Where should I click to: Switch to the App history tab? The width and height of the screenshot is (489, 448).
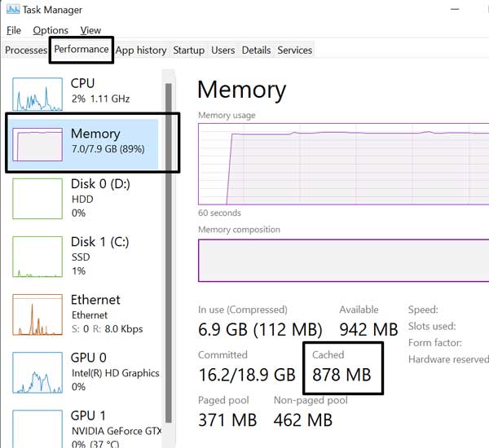click(x=141, y=50)
